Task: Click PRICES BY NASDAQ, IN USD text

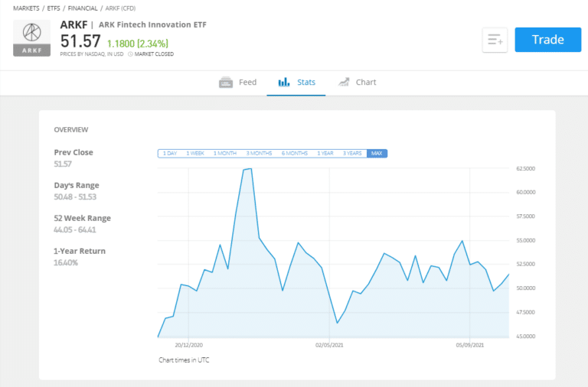Action: click(x=92, y=54)
